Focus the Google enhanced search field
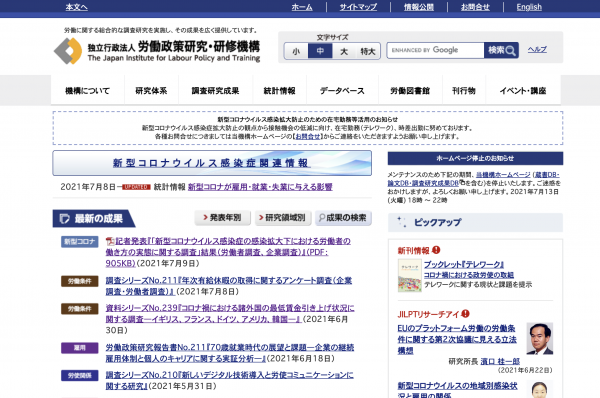Viewport: 600px width, 398px height. 435,50
